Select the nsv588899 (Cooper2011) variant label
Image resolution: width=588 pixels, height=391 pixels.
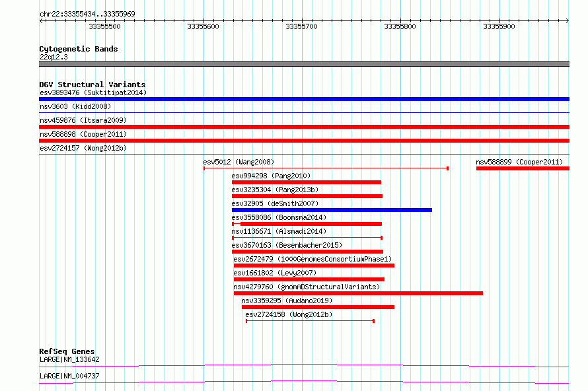tap(519, 162)
